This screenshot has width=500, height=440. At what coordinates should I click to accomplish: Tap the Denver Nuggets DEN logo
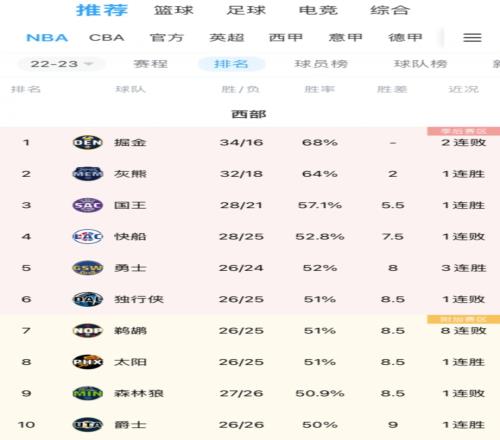pos(88,142)
